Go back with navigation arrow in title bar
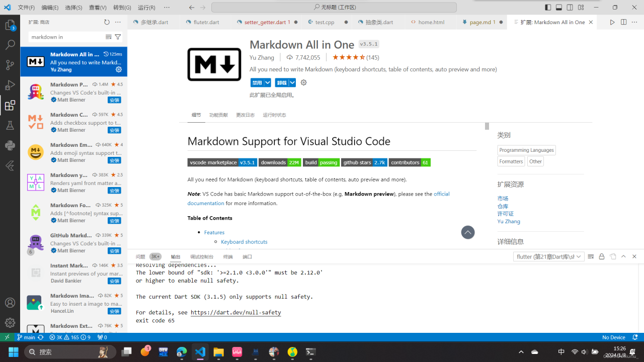The width and height of the screenshot is (644, 362). click(x=192, y=8)
